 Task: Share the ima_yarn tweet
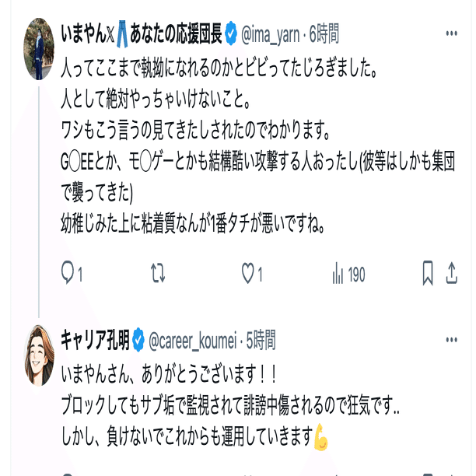point(451,273)
